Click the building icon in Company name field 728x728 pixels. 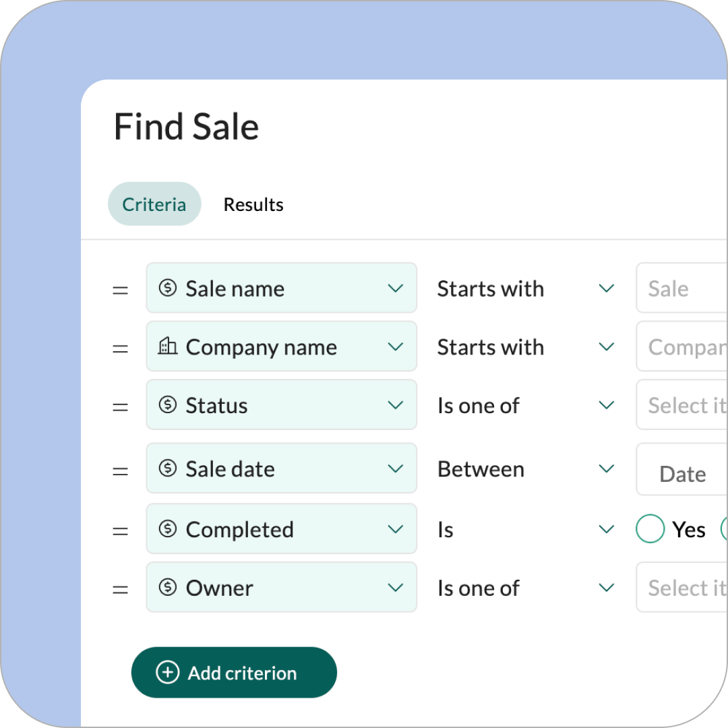coord(167,346)
